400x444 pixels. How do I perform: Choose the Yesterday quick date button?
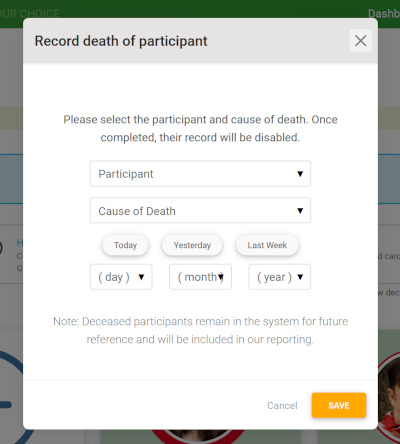pyautogui.click(x=192, y=245)
